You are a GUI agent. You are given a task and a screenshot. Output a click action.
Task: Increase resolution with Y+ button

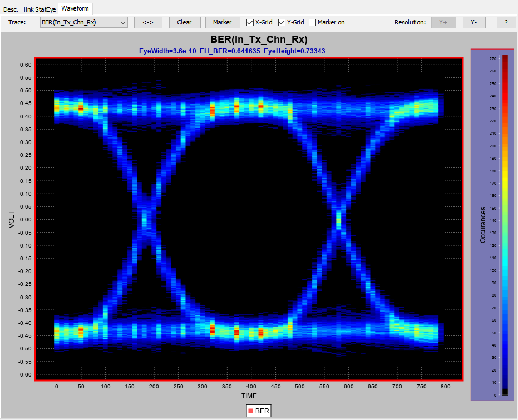click(443, 22)
